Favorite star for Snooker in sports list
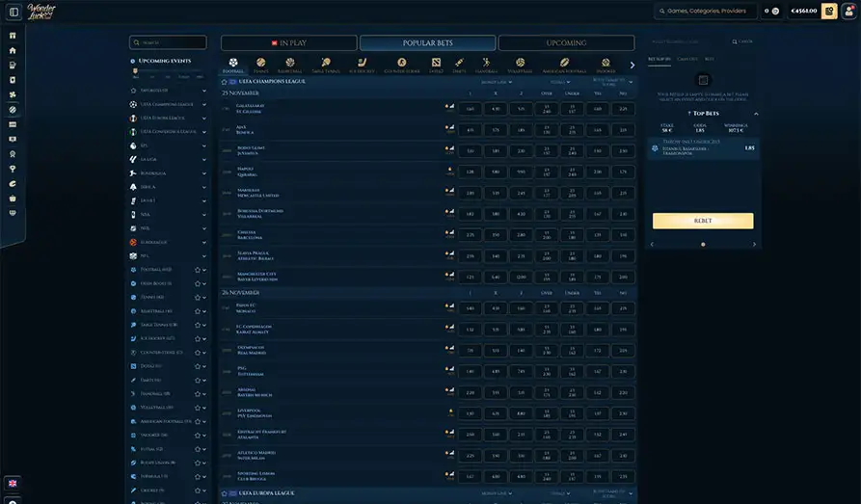Image resolution: width=861 pixels, height=504 pixels. (x=198, y=436)
